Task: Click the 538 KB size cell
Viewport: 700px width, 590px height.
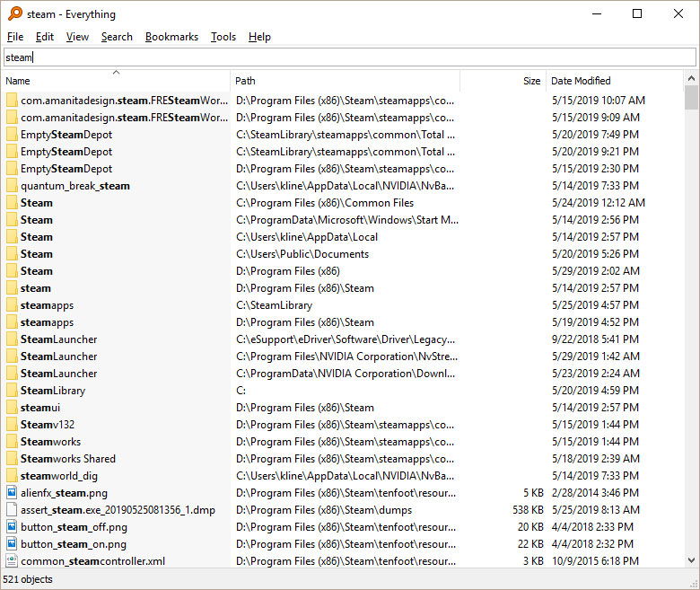Action: click(528, 509)
